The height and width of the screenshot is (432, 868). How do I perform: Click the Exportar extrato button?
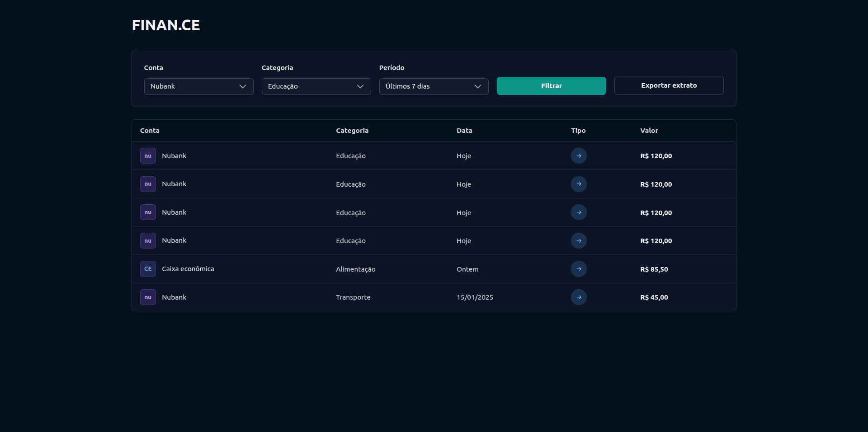(669, 85)
